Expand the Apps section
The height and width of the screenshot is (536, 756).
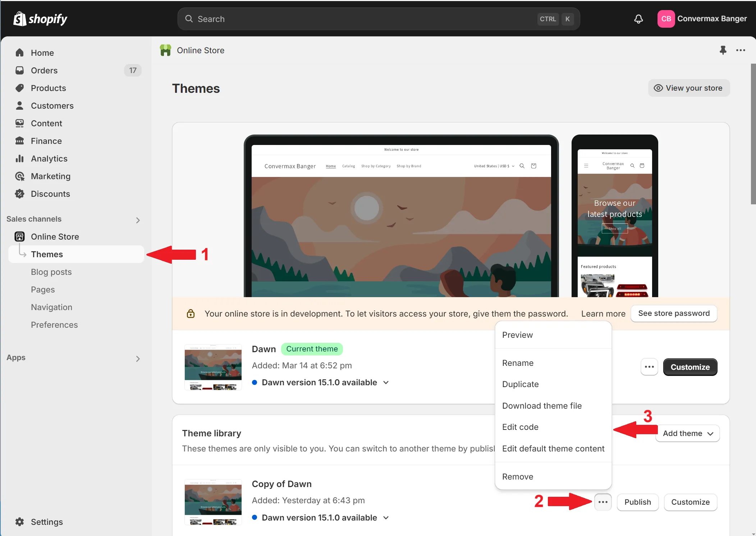(x=138, y=358)
